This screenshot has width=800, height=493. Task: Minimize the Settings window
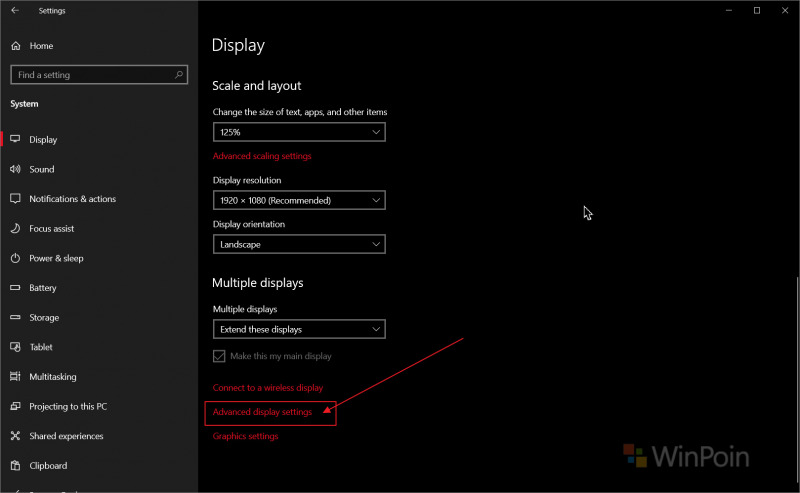coord(729,10)
